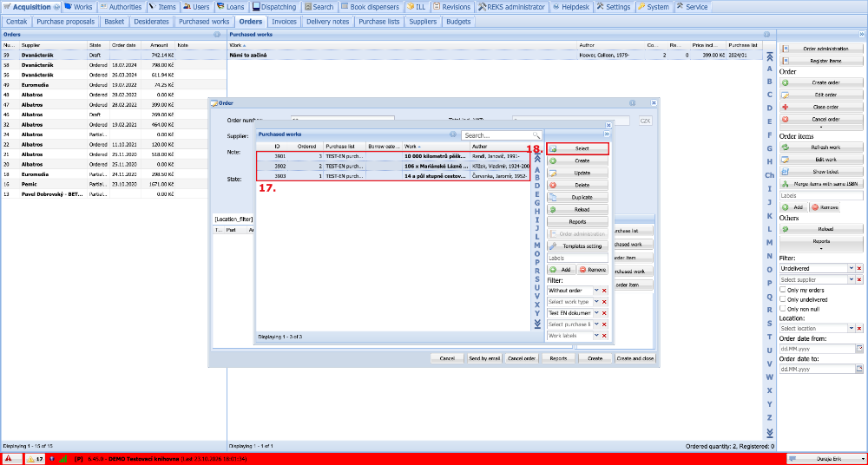The height and width of the screenshot is (465, 868).
Task: Click the Delete button in Purchased works dialog
Action: (x=577, y=185)
